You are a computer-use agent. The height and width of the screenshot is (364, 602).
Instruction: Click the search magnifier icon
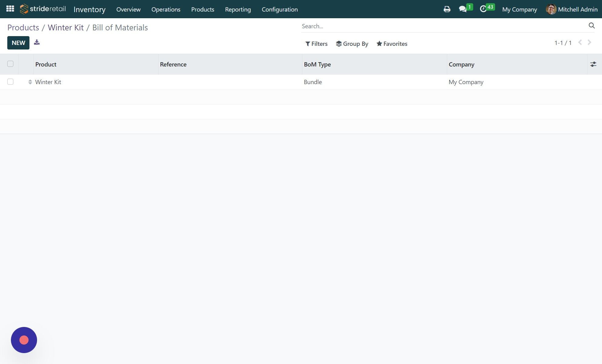(592, 26)
